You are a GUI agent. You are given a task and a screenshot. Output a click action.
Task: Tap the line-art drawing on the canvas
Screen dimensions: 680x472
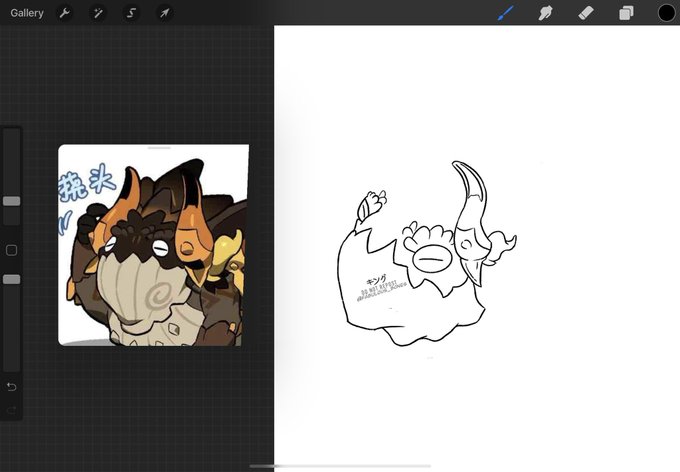(x=427, y=254)
